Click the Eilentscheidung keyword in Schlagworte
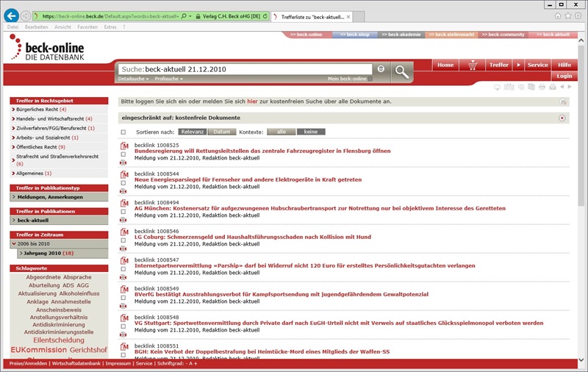Image resolution: width=588 pixels, height=372 pixels. (x=59, y=340)
